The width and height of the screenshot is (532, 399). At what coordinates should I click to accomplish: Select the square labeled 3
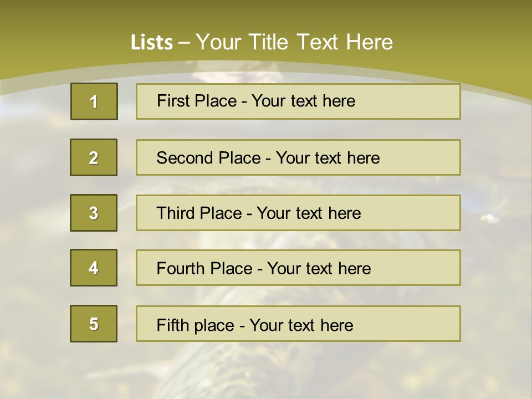pos(94,213)
